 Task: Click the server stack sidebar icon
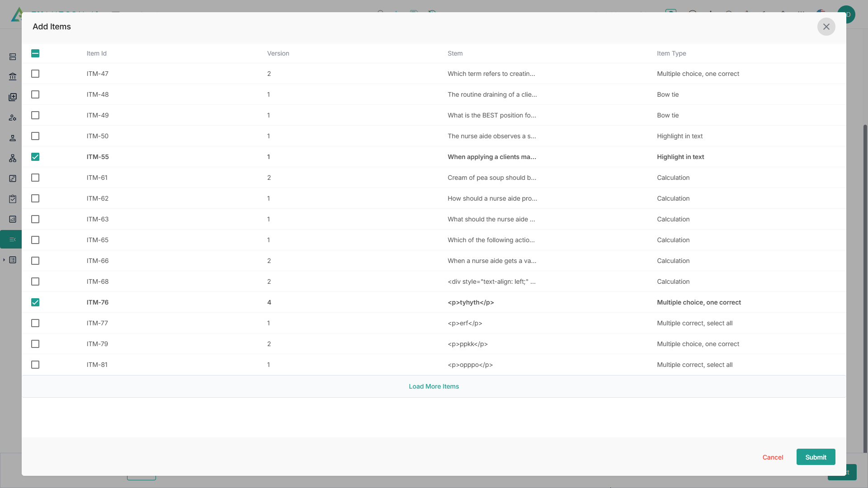point(13,56)
